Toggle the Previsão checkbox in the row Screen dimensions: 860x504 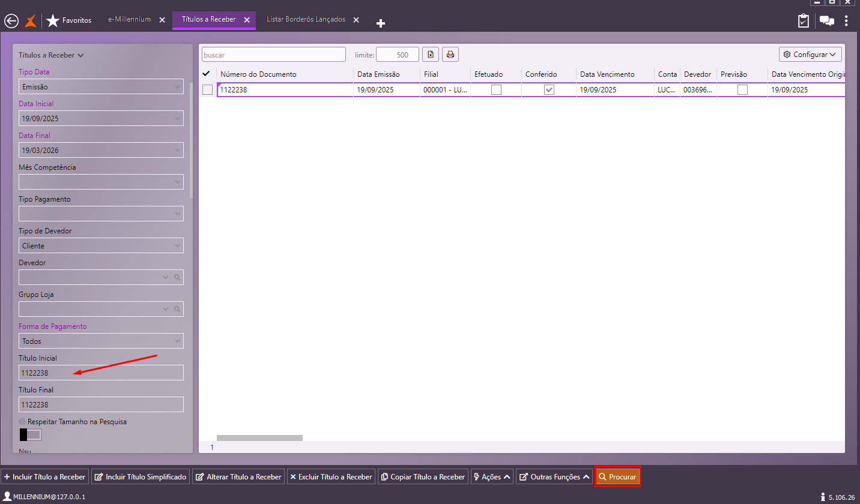click(x=742, y=90)
